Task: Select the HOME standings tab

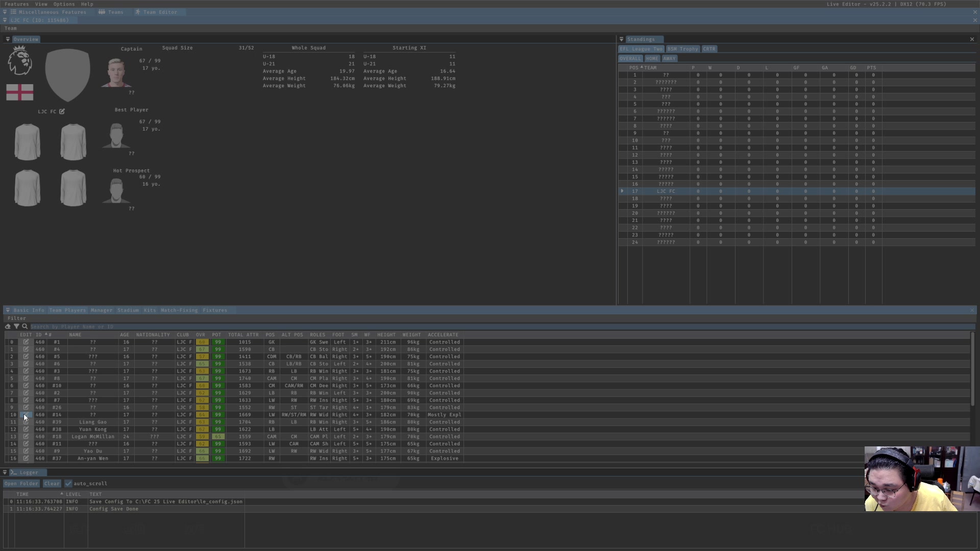Action: coord(652,59)
